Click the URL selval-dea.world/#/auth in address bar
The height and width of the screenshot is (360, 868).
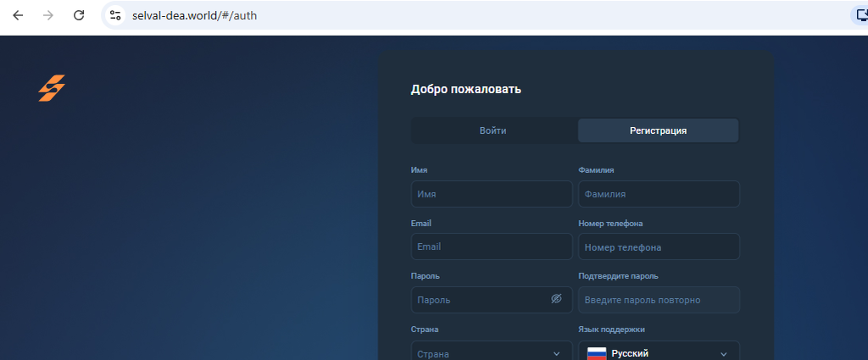tap(194, 15)
